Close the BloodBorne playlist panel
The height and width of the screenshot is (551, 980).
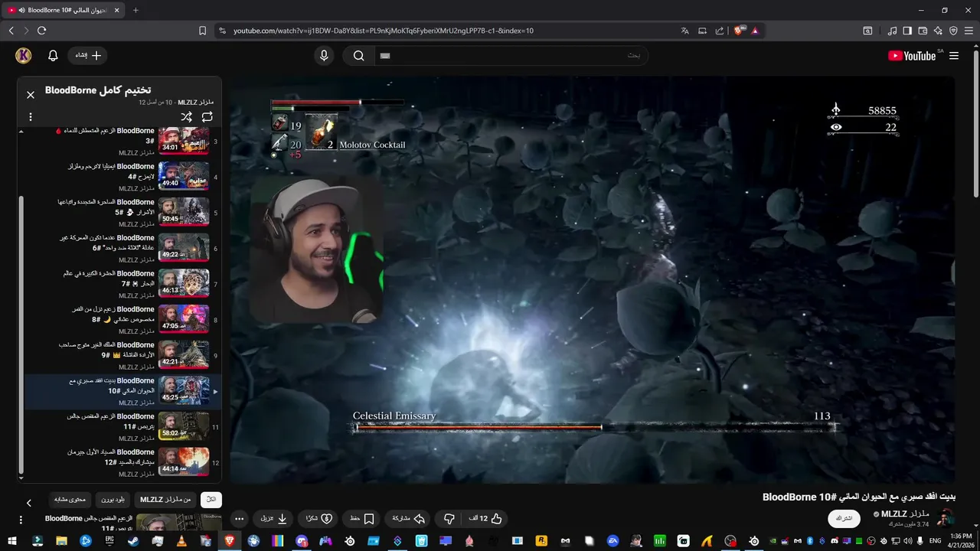click(x=31, y=95)
